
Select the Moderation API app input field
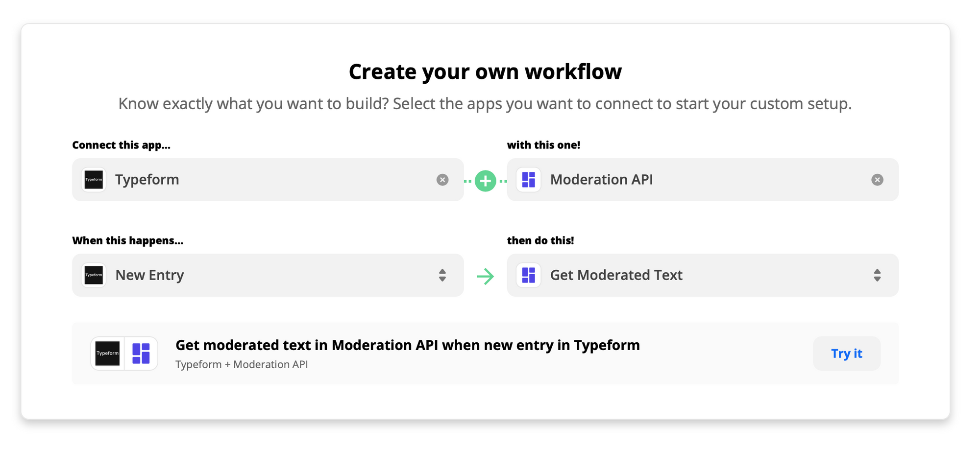(x=703, y=180)
